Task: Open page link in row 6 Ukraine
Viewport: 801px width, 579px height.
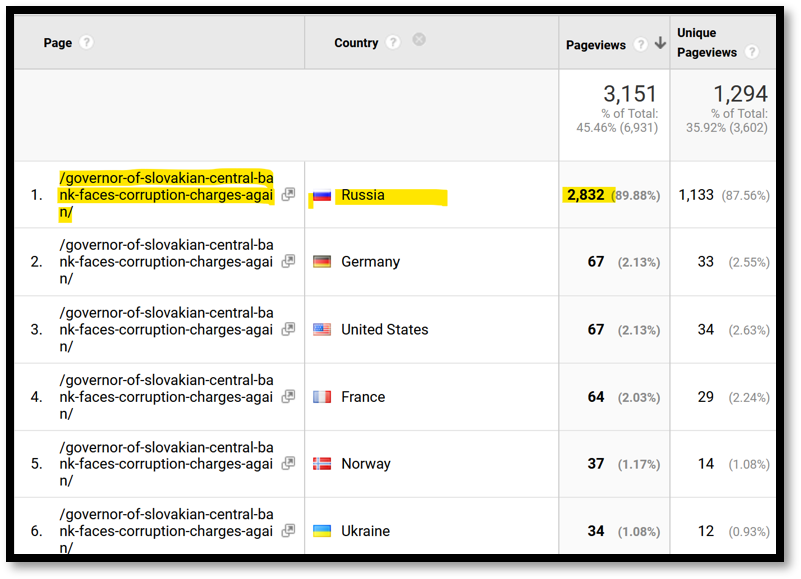Action: [167, 530]
